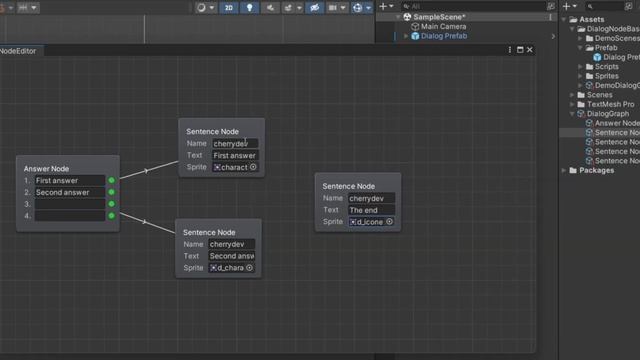Click the Hierarchy plus create button
This screenshot has height=360, width=640.
click(x=383, y=6)
